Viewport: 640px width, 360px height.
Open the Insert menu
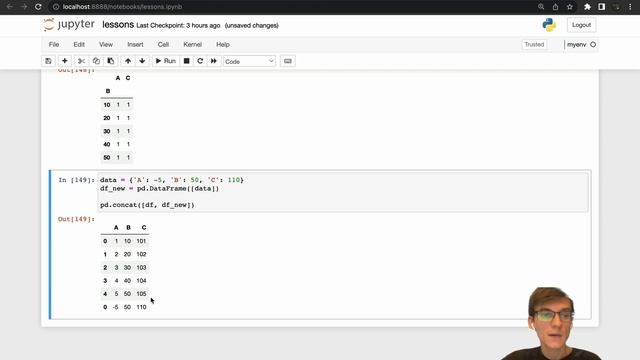135,44
